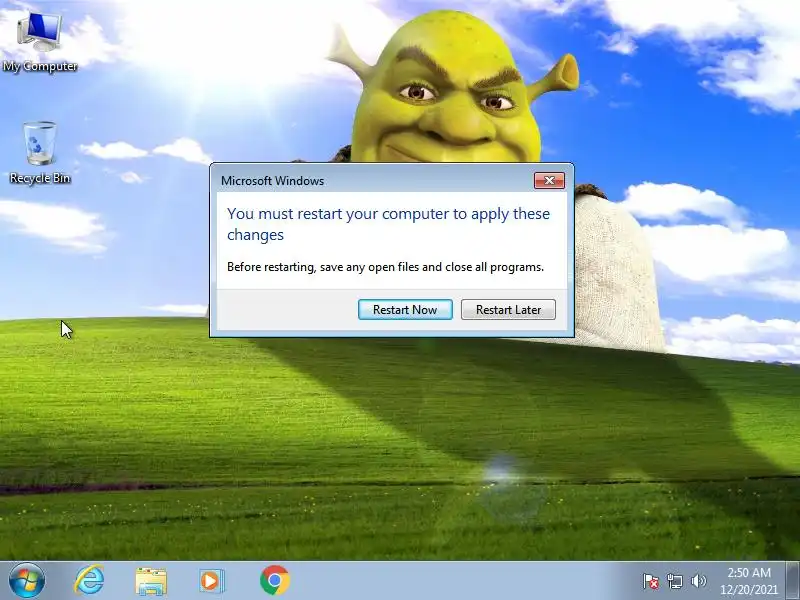Viewport: 800px width, 600px height.
Task: Select the My Computer desktop icon
Action: 40,43
